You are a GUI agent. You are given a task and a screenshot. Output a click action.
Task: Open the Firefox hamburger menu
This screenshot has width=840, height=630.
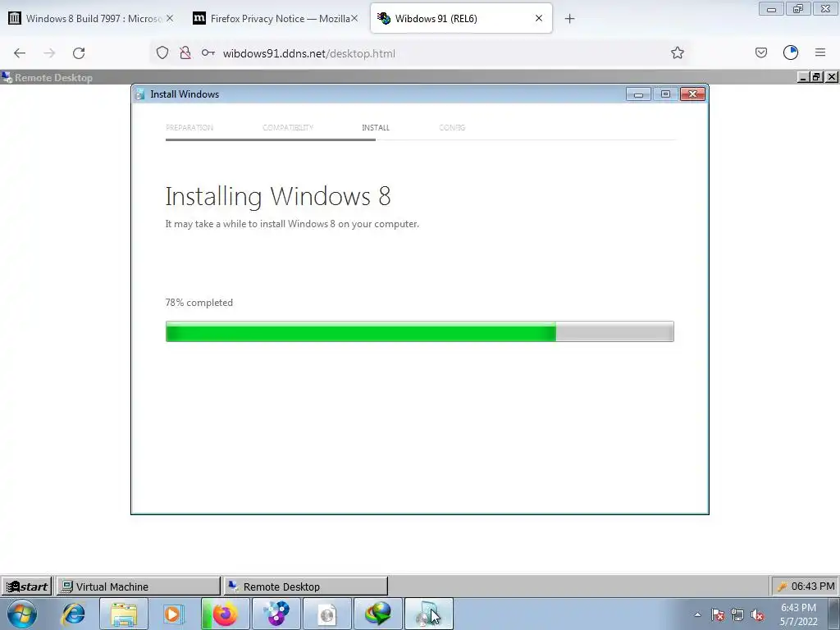coord(820,52)
